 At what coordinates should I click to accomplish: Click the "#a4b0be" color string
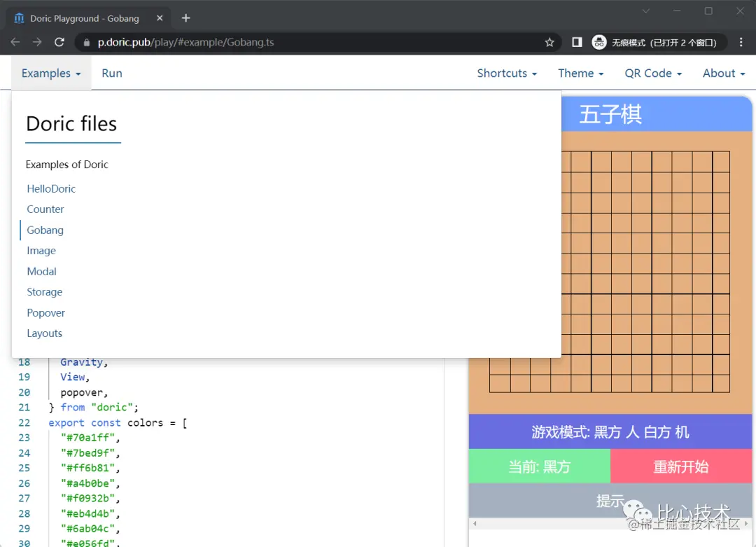click(87, 483)
